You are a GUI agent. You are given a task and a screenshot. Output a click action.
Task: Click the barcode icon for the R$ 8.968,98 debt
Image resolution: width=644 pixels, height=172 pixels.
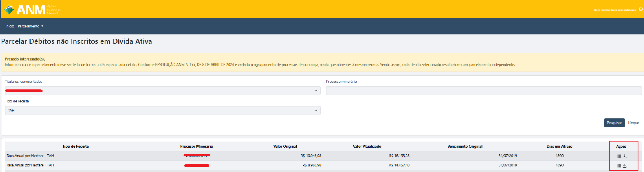[x=619, y=166]
